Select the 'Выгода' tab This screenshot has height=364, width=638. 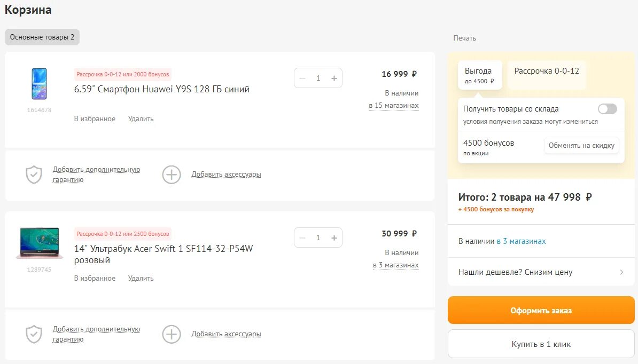click(x=479, y=75)
